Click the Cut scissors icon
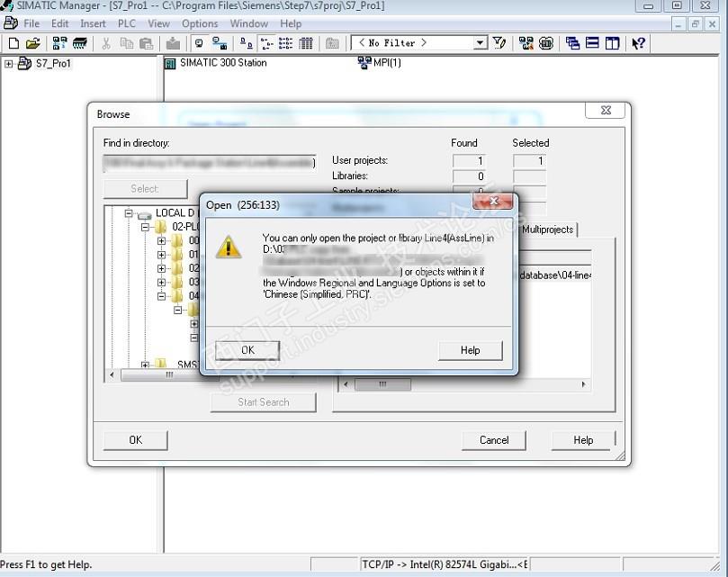The image size is (728, 577). [x=106, y=44]
